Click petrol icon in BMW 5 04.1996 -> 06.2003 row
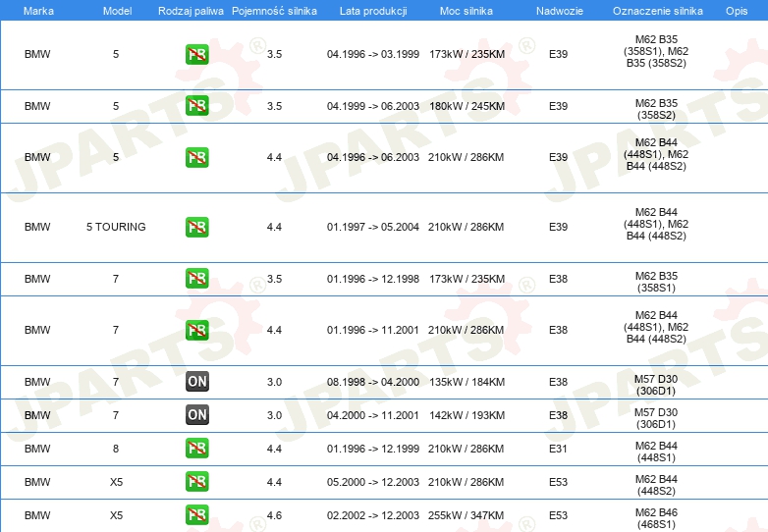Viewport: 768px width, 532px height. 196,158
